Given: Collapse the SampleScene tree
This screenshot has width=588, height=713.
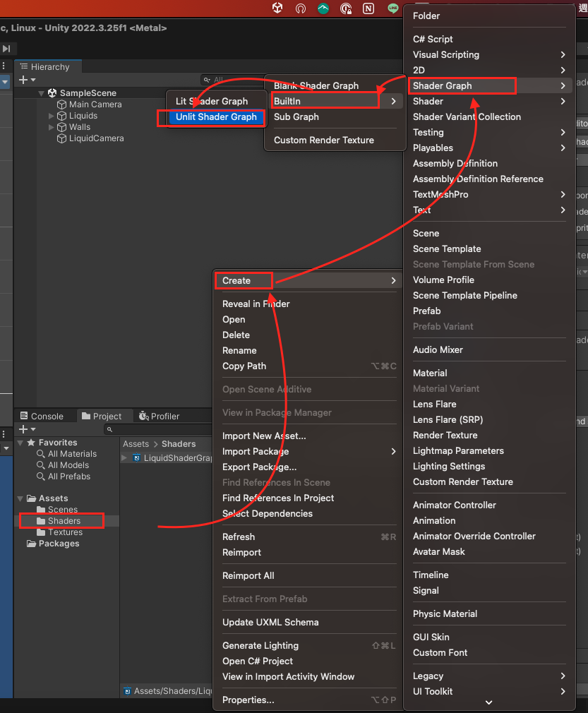Looking at the screenshot, I should pyautogui.click(x=41, y=93).
